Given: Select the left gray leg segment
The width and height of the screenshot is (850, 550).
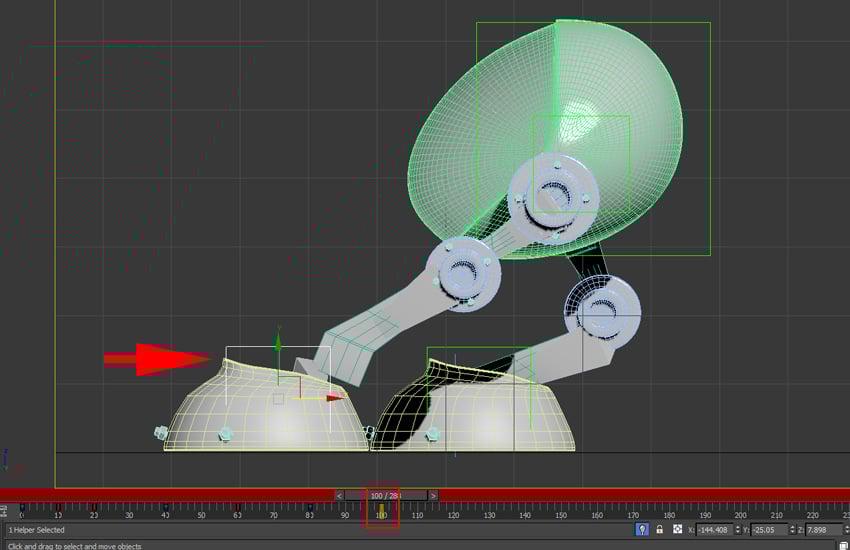Looking at the screenshot, I should point(390,320).
